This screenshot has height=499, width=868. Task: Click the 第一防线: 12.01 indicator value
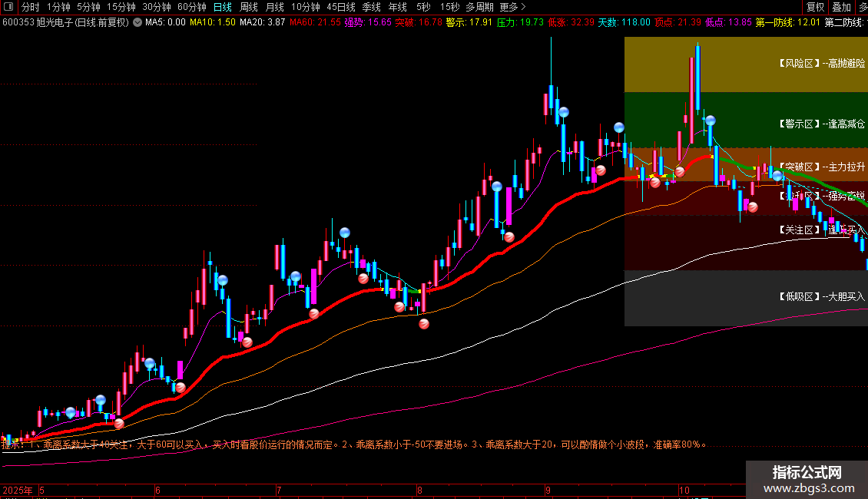tap(788, 23)
